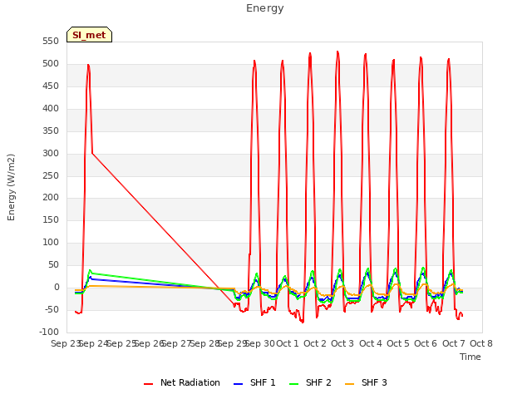Click the 0 y-axis tick label
Viewport: 532px width, 399px height.
click(x=57, y=288)
